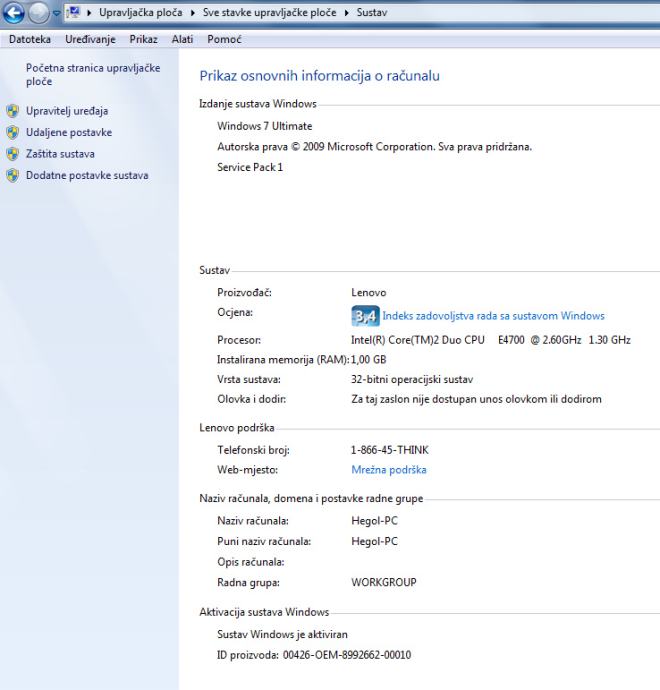Click the 3,4 rating score badge
Viewport: 660px width, 690px height.
365,316
